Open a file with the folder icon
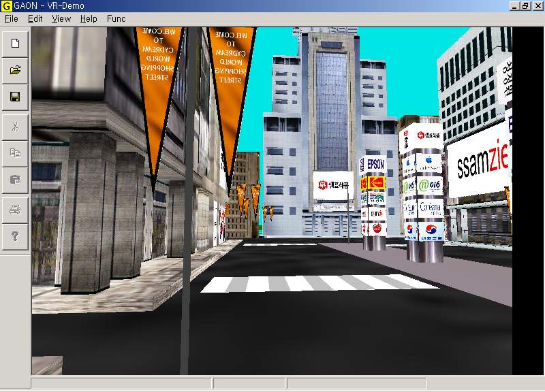This screenshot has width=545, height=392. 15,71
